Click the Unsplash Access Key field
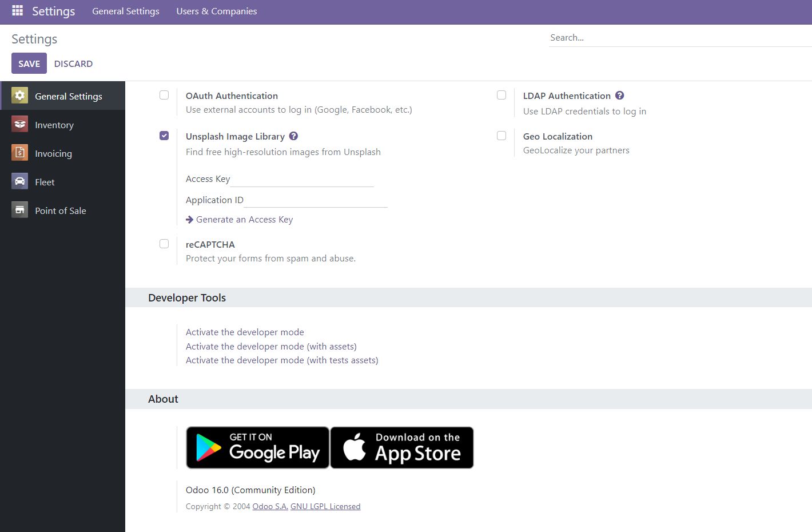Image resolution: width=812 pixels, height=532 pixels. tap(302, 180)
